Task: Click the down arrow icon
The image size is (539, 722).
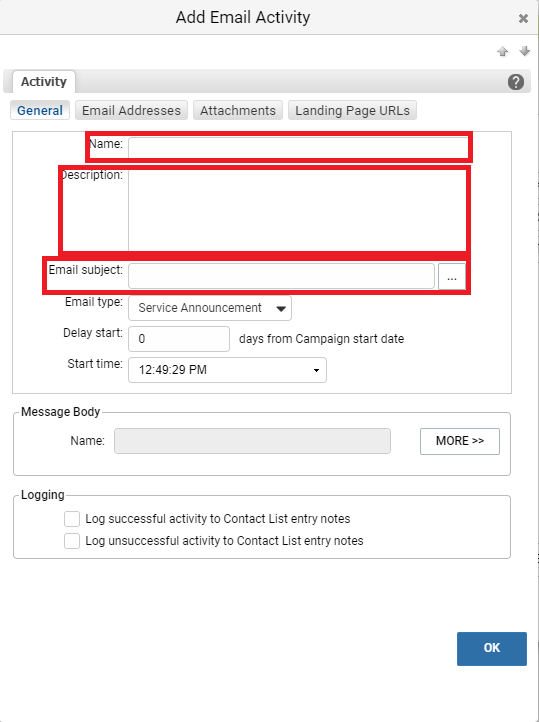Action: (524, 51)
